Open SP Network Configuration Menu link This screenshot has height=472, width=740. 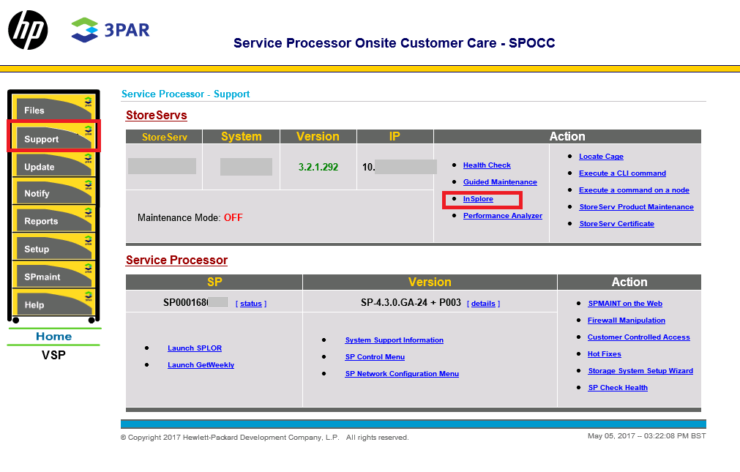click(x=402, y=374)
